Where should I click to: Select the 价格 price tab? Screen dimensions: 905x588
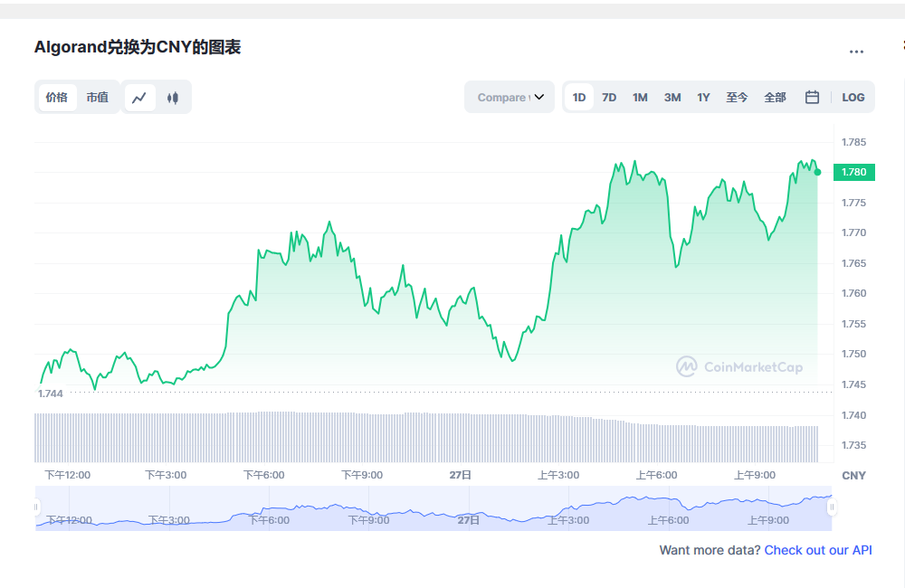(56, 97)
